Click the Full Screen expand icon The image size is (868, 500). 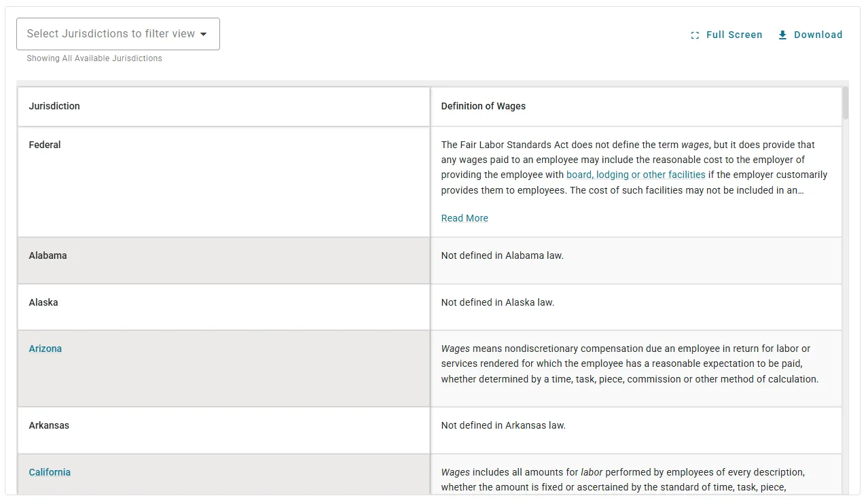(x=694, y=34)
